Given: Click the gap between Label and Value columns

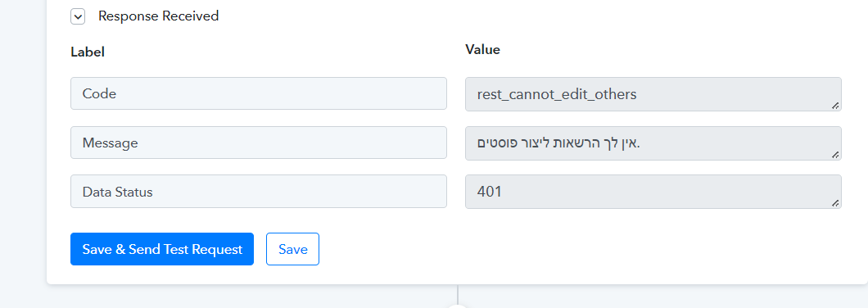Looking at the screenshot, I should pyautogui.click(x=456, y=143).
